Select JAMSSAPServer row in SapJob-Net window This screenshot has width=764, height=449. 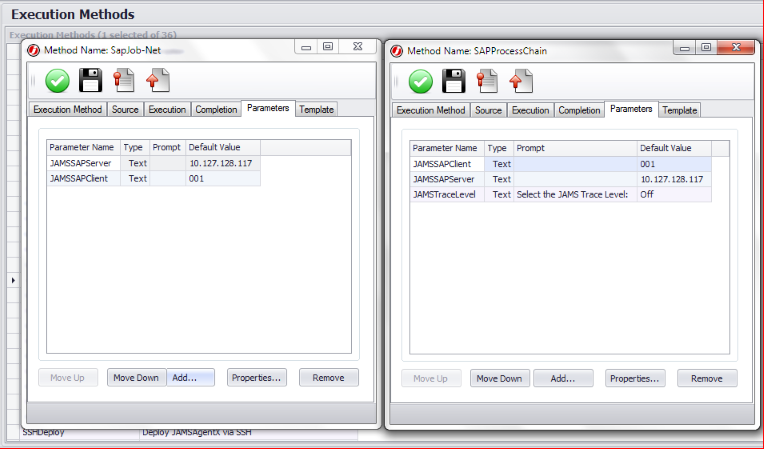153,163
